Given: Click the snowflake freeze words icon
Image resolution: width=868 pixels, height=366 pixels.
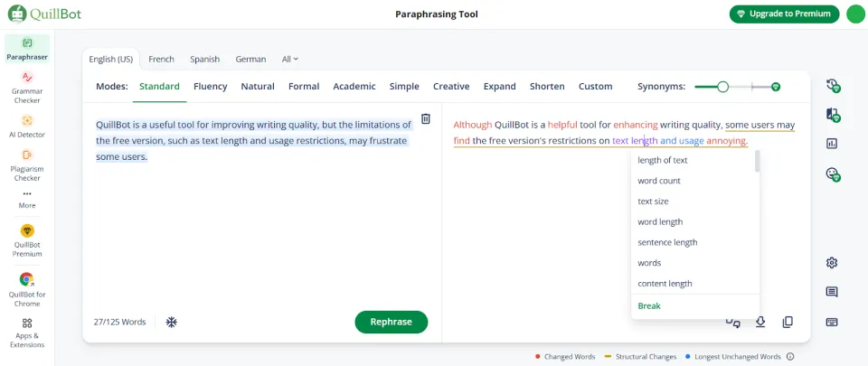Looking at the screenshot, I should (x=172, y=322).
